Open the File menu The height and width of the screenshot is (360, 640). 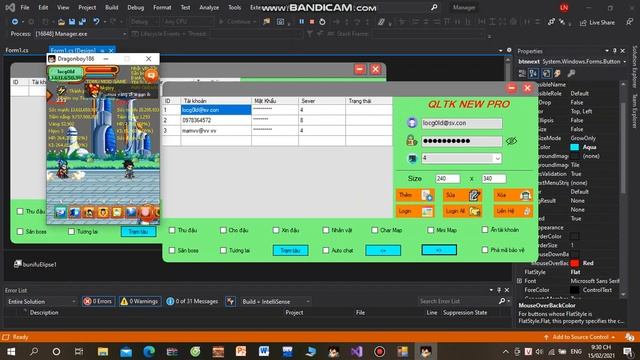click(x=25, y=7)
